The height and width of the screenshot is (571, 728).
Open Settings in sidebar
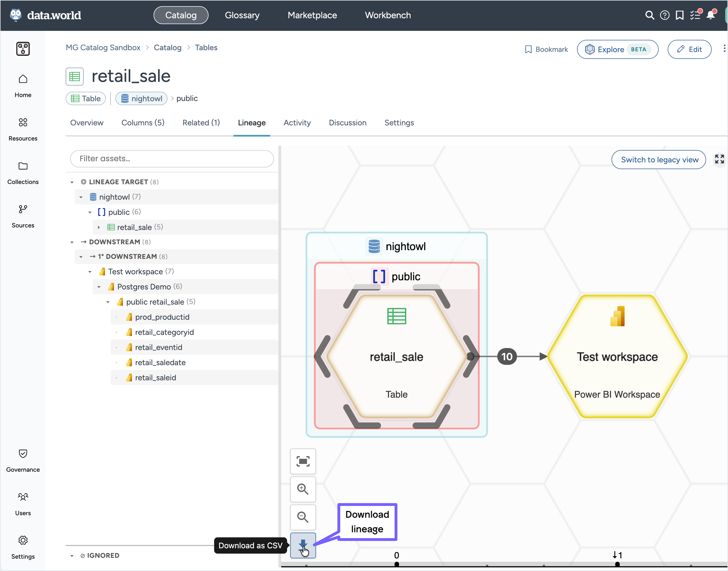click(23, 548)
